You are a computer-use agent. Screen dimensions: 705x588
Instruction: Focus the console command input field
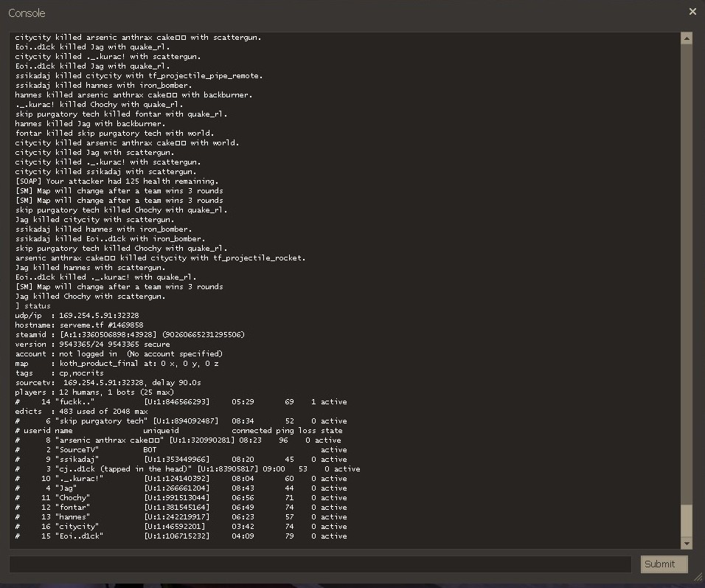click(320, 564)
